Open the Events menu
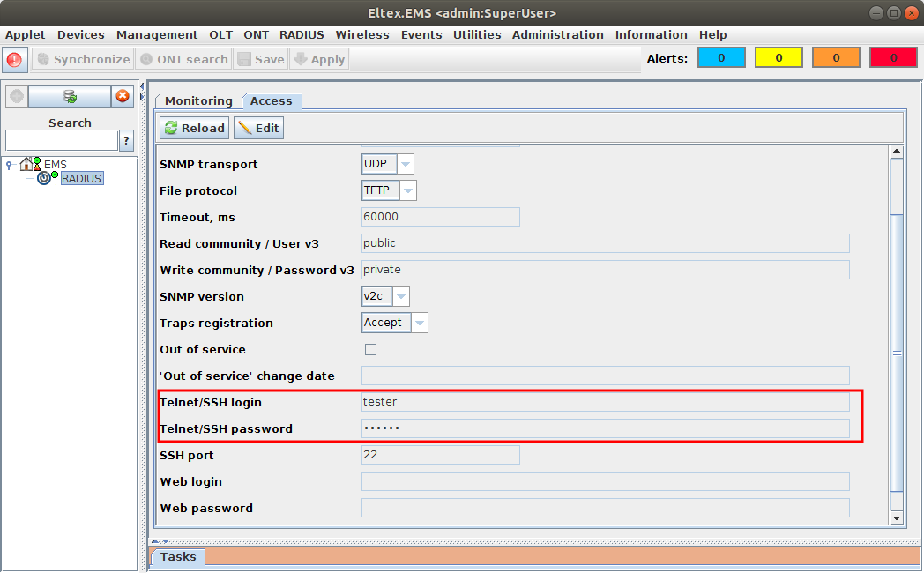 pos(421,34)
